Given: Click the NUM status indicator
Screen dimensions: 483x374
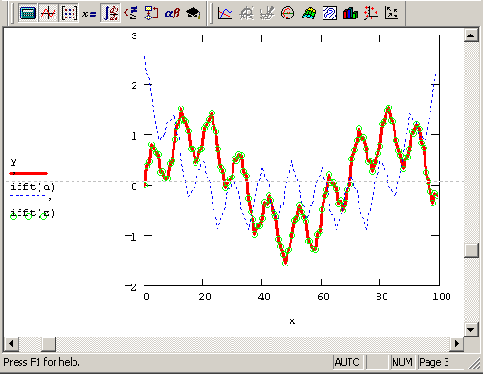Looking at the screenshot, I should 402,362.
